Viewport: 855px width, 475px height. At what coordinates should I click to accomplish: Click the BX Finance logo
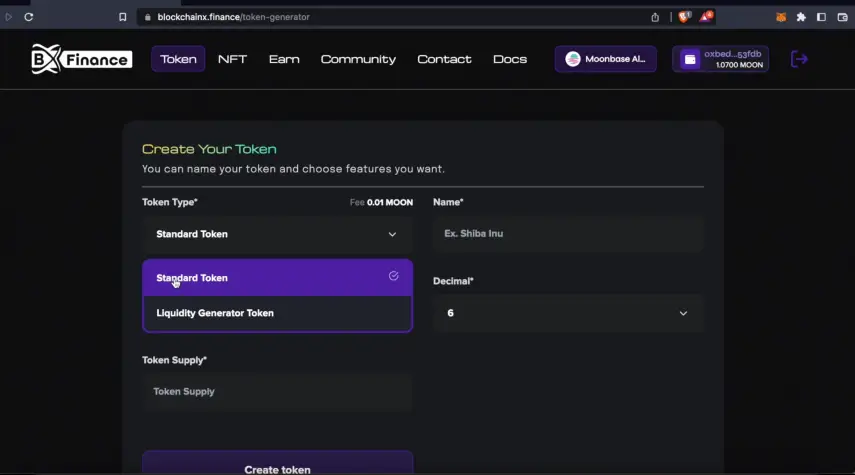(x=81, y=59)
